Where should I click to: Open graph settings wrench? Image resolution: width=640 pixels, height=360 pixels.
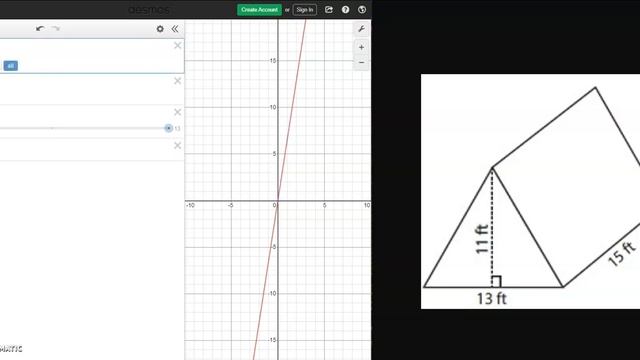pyautogui.click(x=361, y=29)
